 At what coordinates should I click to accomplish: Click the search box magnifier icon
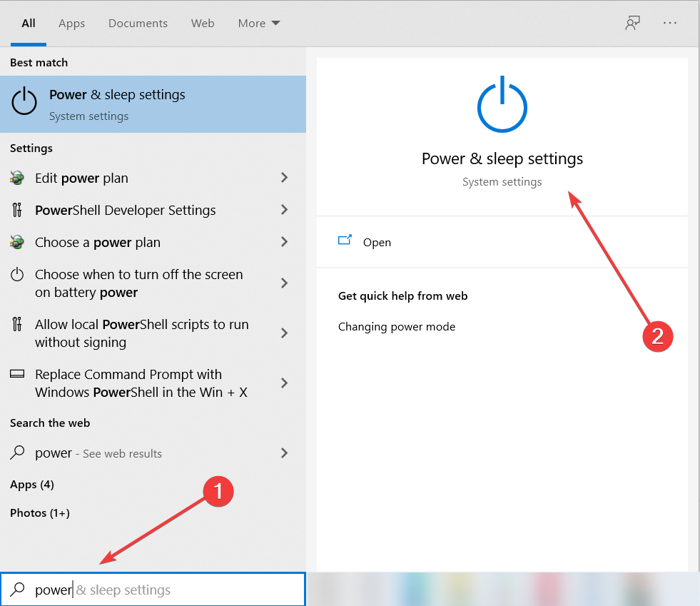(17, 590)
